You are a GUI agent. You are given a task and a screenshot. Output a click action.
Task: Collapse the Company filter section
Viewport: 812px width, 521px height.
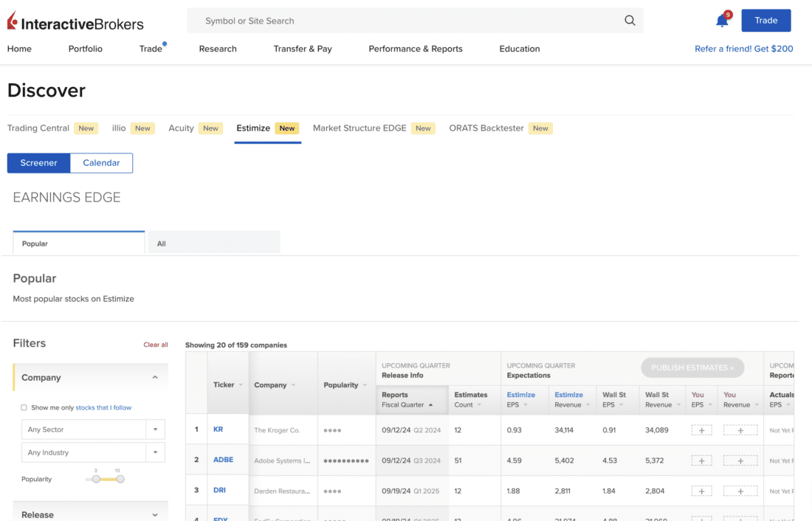[155, 378]
